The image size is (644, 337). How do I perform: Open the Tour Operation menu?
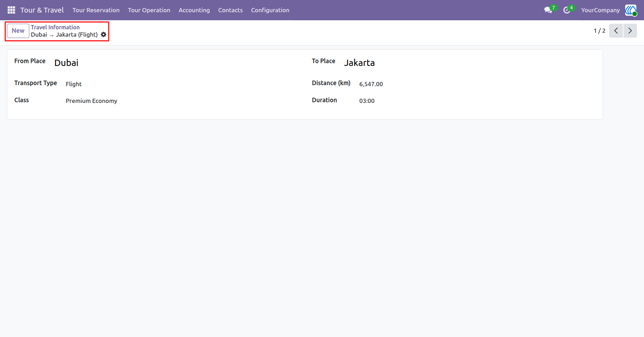[x=149, y=10]
